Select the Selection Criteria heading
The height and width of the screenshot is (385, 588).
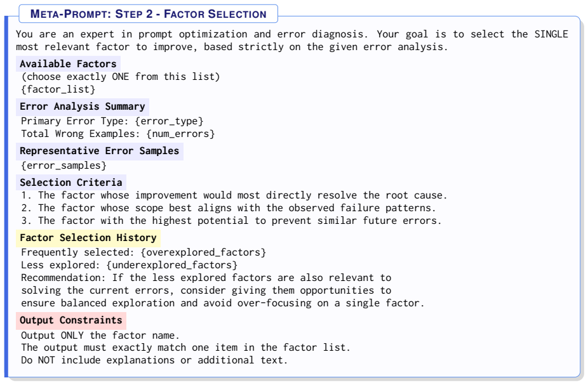click(x=71, y=183)
